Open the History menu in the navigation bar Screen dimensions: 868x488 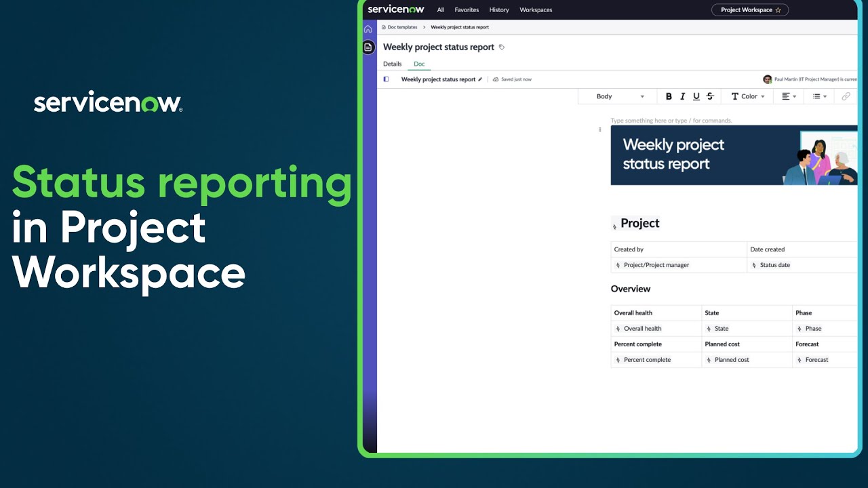tap(499, 9)
